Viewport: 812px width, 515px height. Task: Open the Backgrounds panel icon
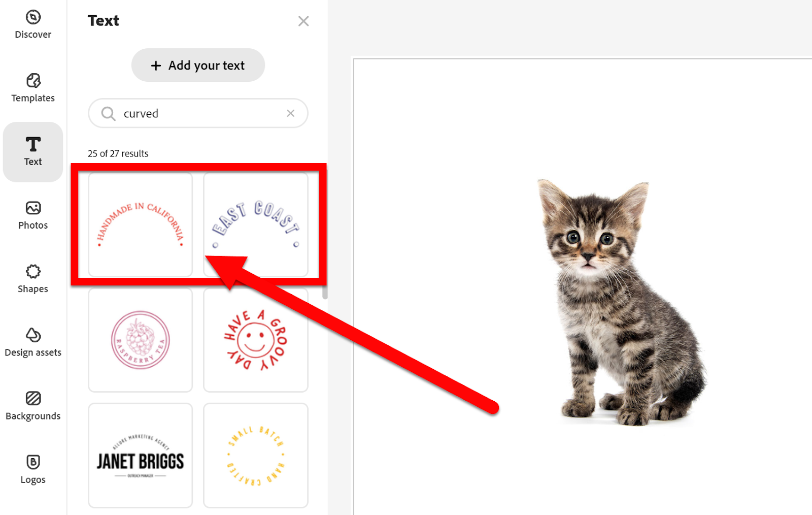tap(33, 398)
